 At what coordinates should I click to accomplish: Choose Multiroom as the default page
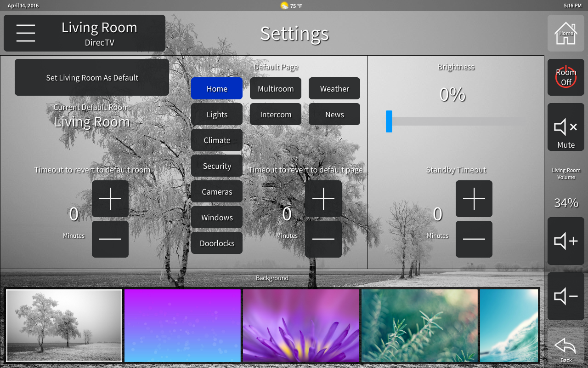(276, 89)
